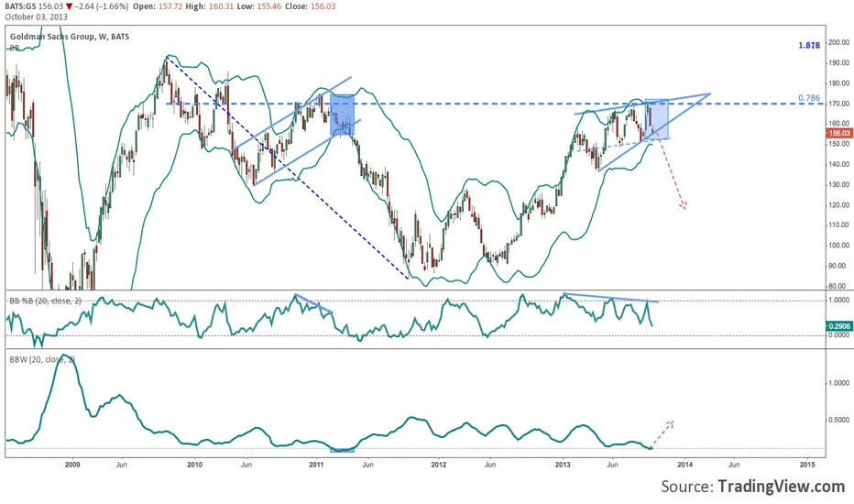Click 1.0000 on the BBW axis
This screenshot has height=504, width=854.
click(x=838, y=383)
